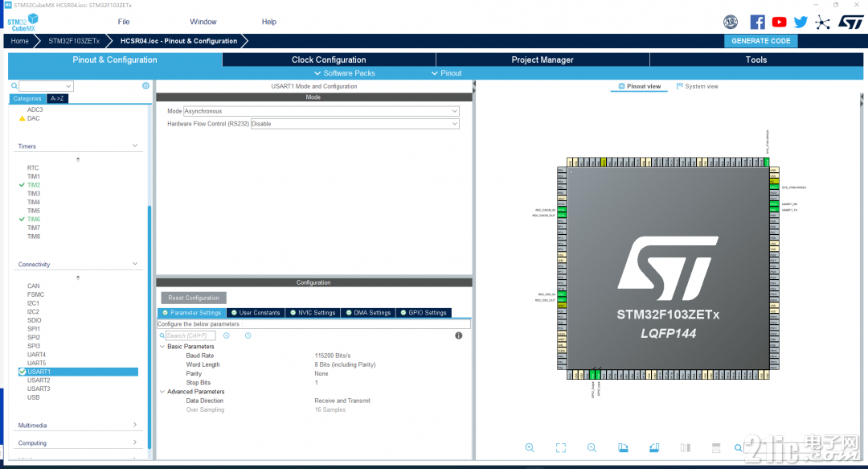The height and width of the screenshot is (469, 868).
Task: Collapse the Timers category
Action: pyautogui.click(x=135, y=146)
